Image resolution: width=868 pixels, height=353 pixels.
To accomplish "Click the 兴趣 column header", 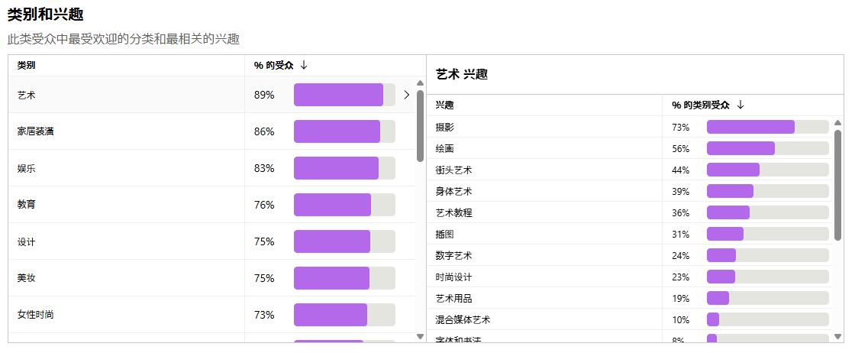I will pyautogui.click(x=444, y=105).
